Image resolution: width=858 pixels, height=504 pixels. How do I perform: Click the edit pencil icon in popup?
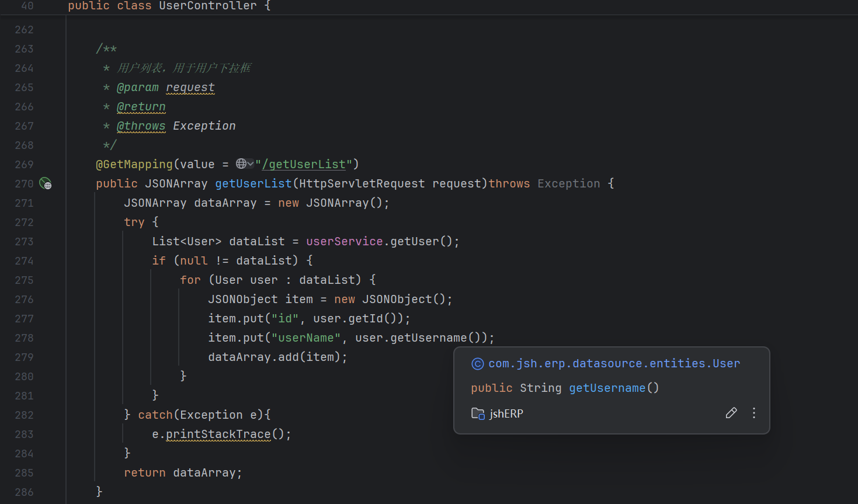pyautogui.click(x=731, y=413)
